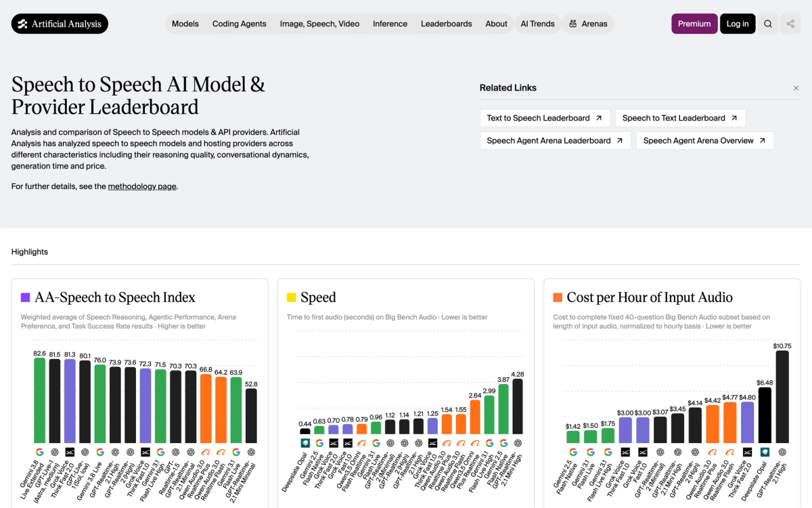812x508 pixels.
Task: Open the Artificial Analysis logo home link
Action: click(x=60, y=24)
